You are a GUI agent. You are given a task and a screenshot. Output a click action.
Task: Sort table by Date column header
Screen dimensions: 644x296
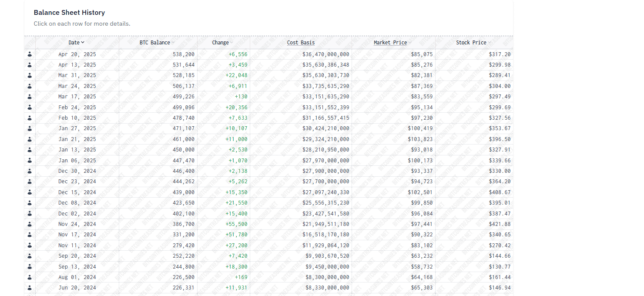77,43
